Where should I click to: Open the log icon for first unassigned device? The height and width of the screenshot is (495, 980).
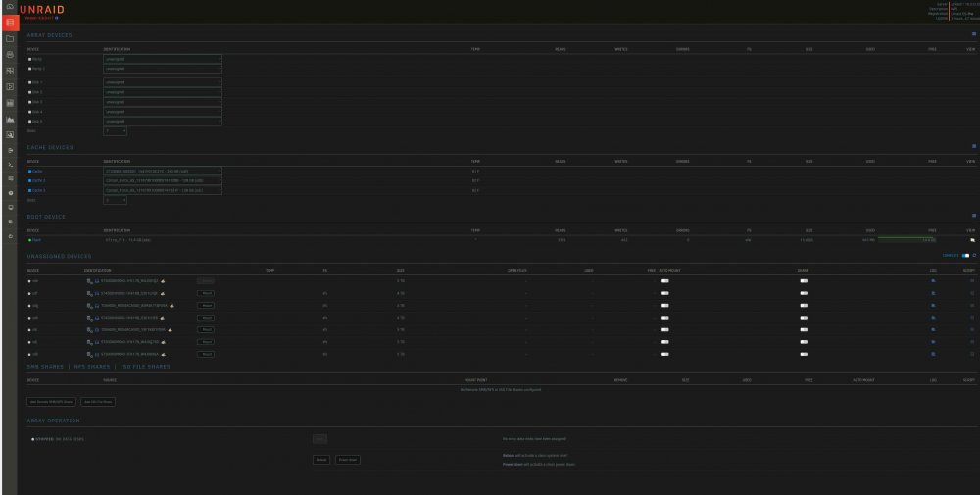[x=933, y=281]
